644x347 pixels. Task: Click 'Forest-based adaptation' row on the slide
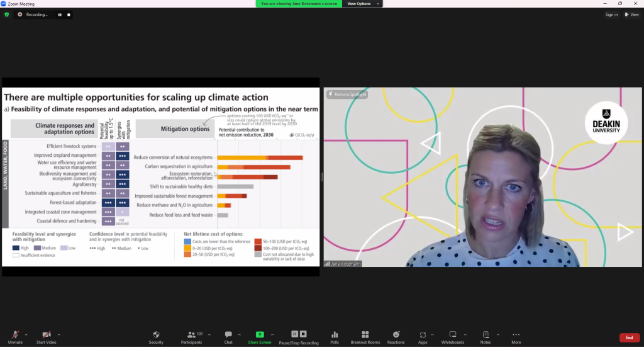coord(73,202)
